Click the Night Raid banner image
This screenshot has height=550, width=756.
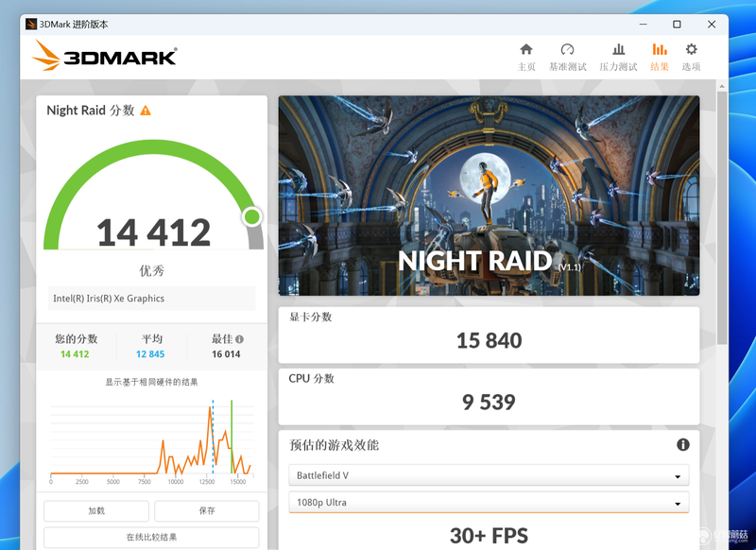489,196
